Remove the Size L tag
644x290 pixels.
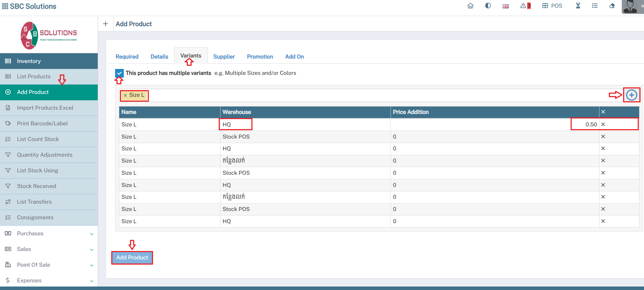coord(125,95)
